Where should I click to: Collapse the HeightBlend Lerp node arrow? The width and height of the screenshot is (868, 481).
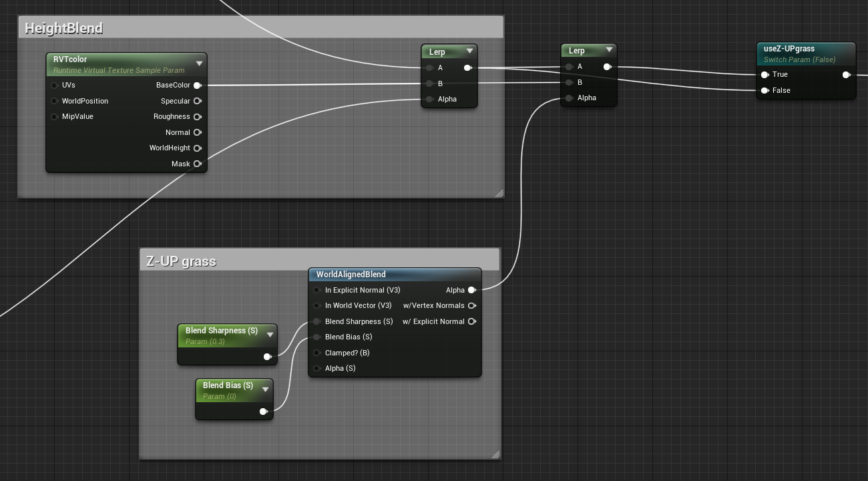(469, 51)
